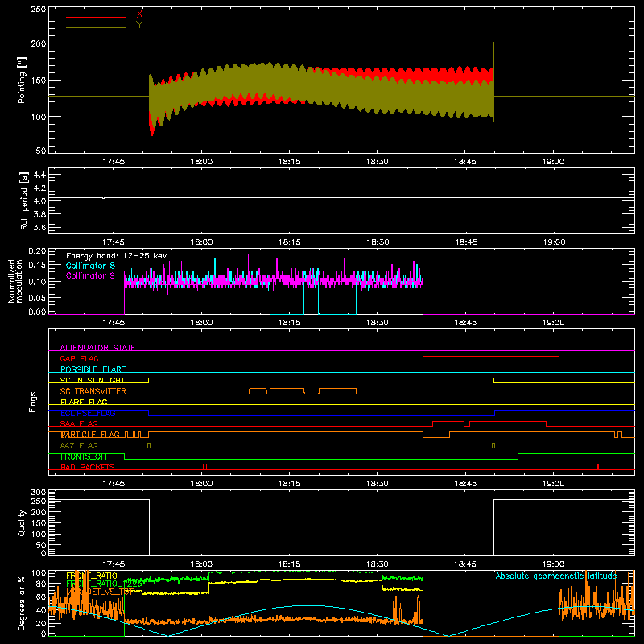
Task: Click the olive flag label below PARTICLE_FLAG
Action: pyautogui.click(x=79, y=445)
